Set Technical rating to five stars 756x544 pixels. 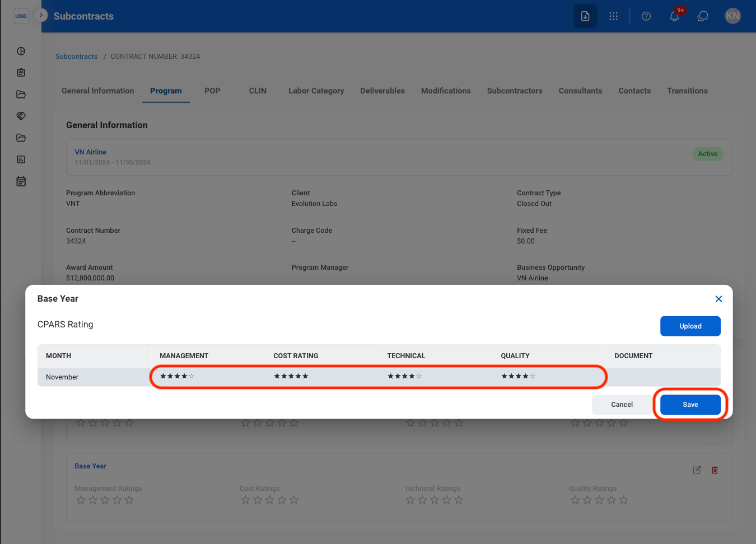pyautogui.click(x=419, y=376)
